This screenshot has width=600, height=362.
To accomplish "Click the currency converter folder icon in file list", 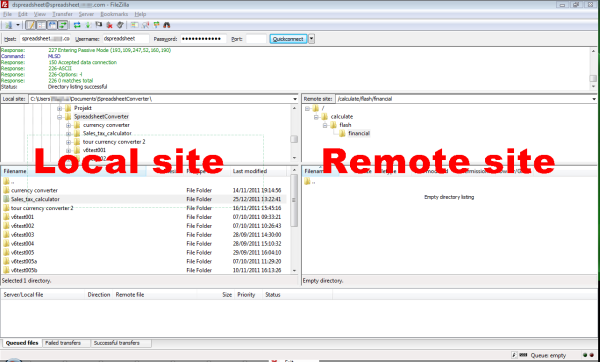I will [6, 190].
